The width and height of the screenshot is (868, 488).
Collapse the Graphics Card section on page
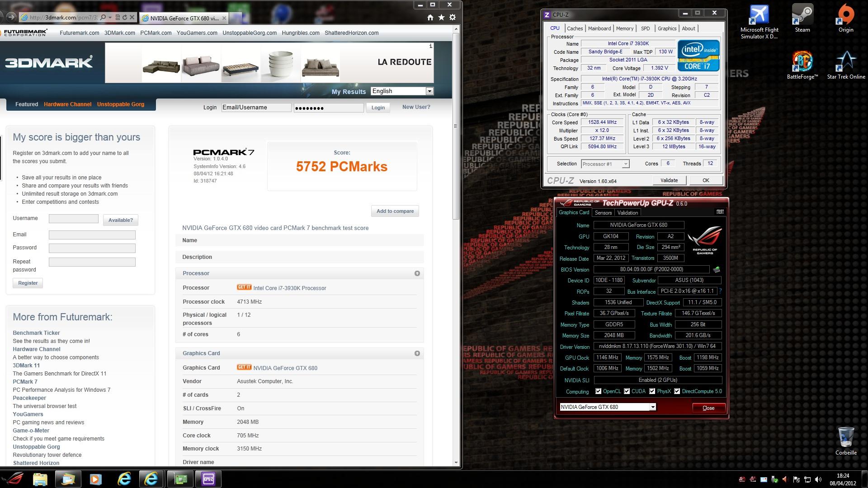pyautogui.click(x=417, y=353)
